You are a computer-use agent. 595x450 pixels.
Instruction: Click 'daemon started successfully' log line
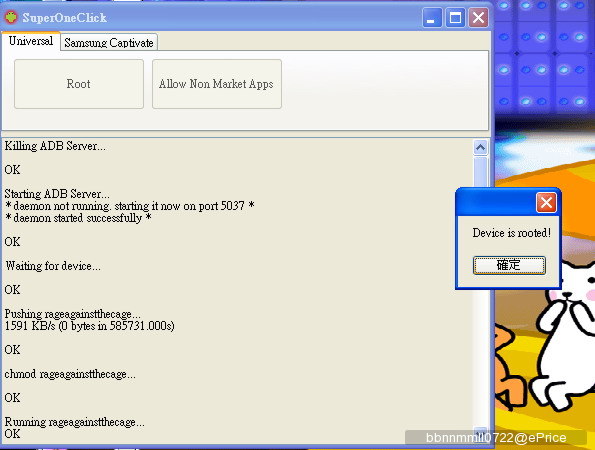click(78, 218)
